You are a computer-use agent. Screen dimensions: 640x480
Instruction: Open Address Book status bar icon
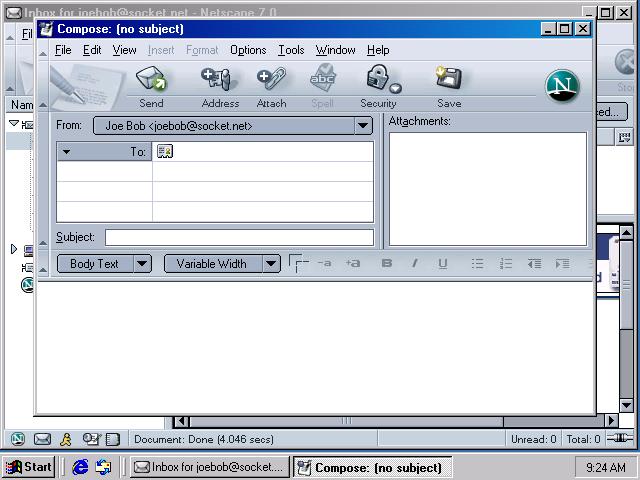pyautogui.click(x=113, y=439)
